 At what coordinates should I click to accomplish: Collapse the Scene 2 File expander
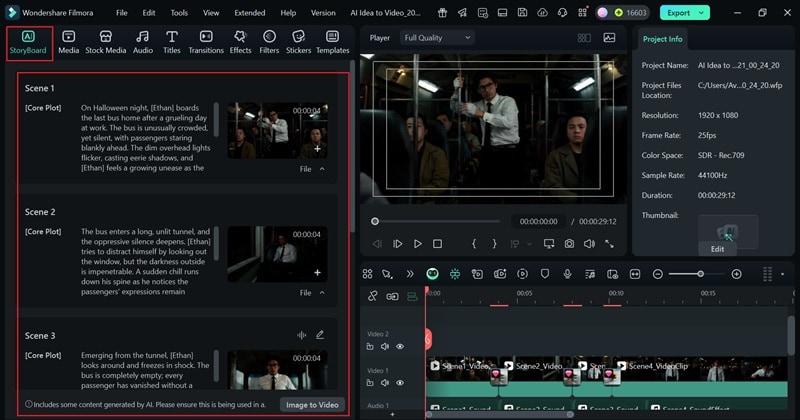point(322,293)
